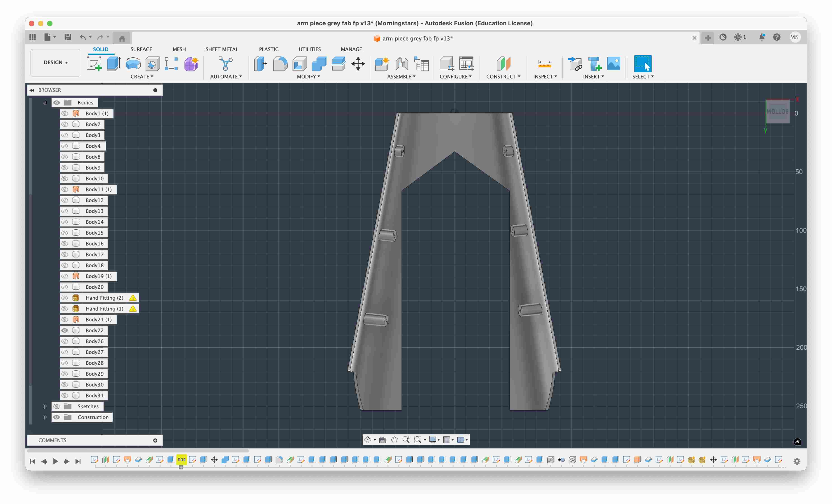Toggle visibility of the Bodies folder
832x504 pixels.
[56, 103]
